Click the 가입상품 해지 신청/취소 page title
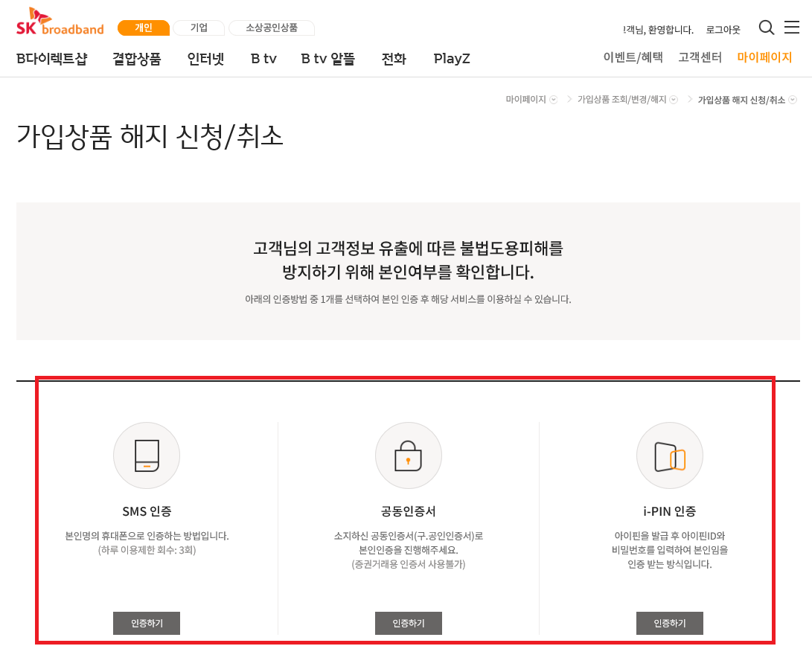This screenshot has height=646, width=812. click(x=150, y=137)
